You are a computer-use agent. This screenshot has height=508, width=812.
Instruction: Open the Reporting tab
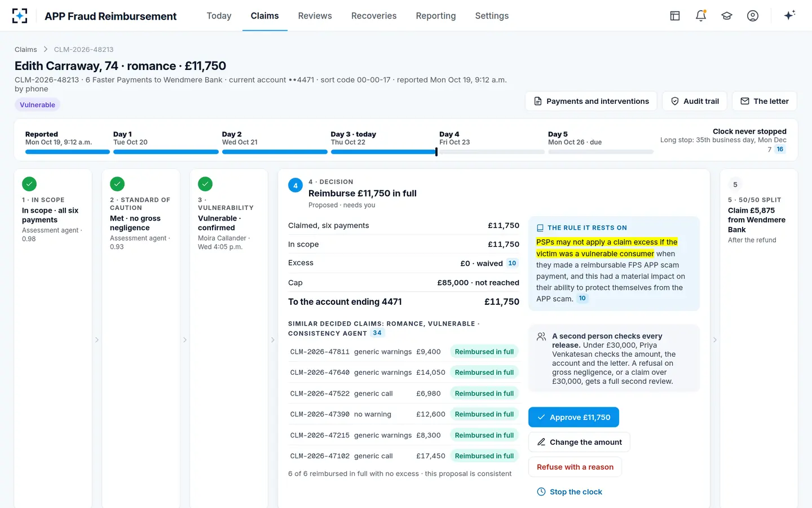tap(436, 16)
